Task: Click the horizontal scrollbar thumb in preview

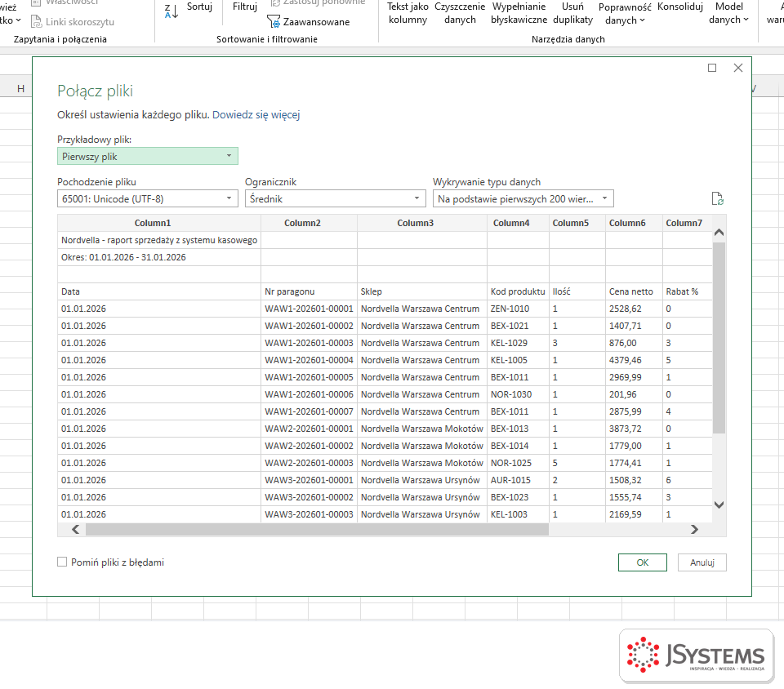Action: coord(317,530)
